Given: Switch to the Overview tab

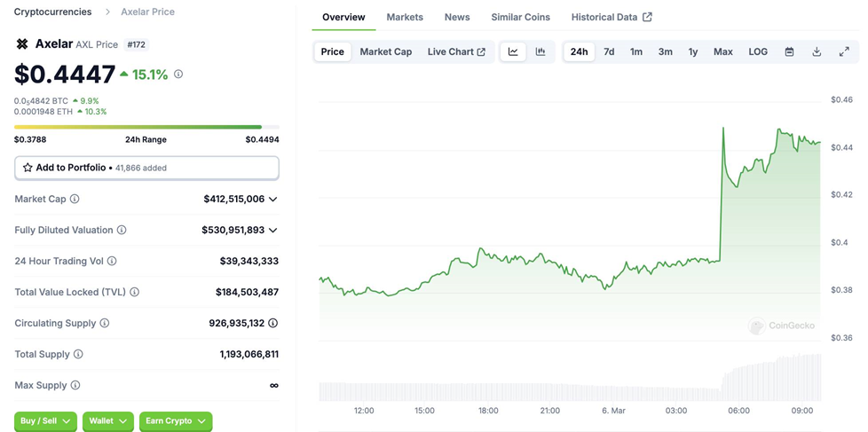Looking at the screenshot, I should [343, 17].
